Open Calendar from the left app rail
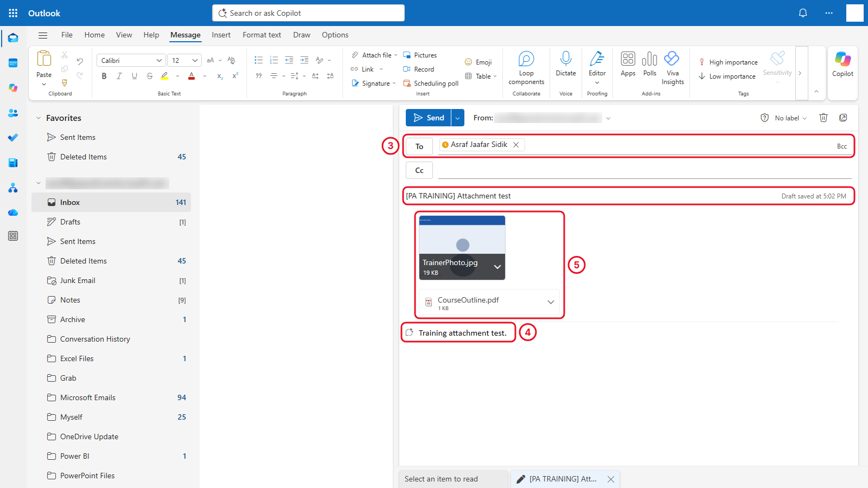This screenshot has width=868, height=488. pos(13,63)
